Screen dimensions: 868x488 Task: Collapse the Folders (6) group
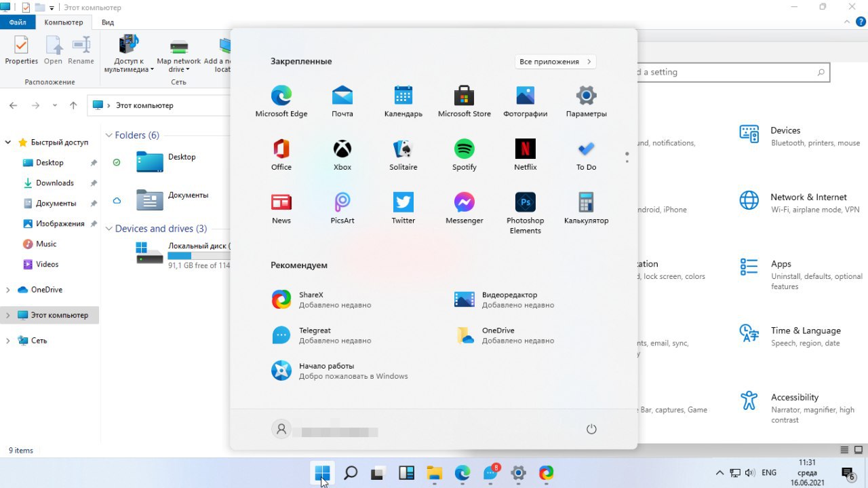click(x=108, y=135)
